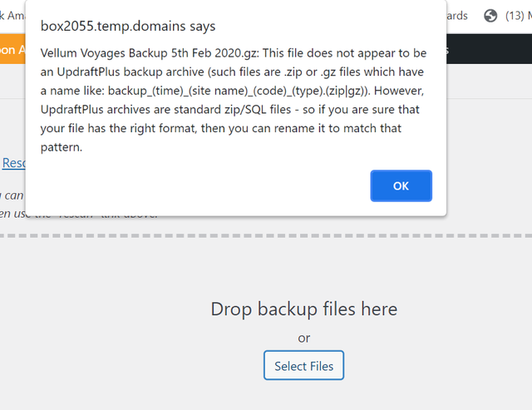This screenshot has height=410, width=532.
Task: Follow the partially hidden Rescan link
Action: pyautogui.click(x=13, y=163)
